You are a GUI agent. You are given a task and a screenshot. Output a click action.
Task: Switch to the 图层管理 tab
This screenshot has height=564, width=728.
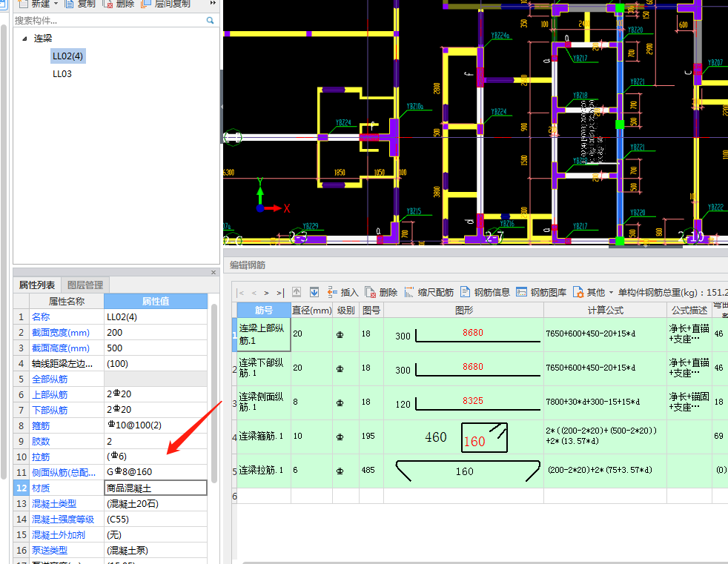(85, 285)
